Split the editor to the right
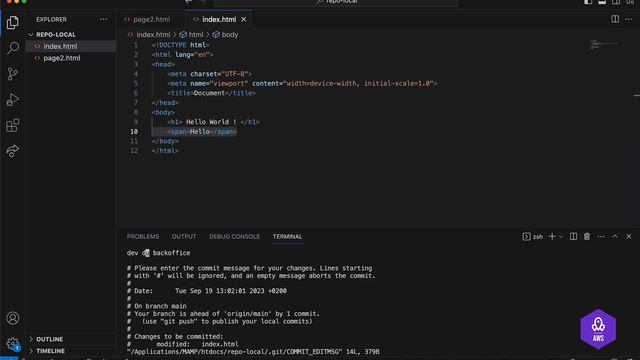640x360 pixels. [x=615, y=19]
